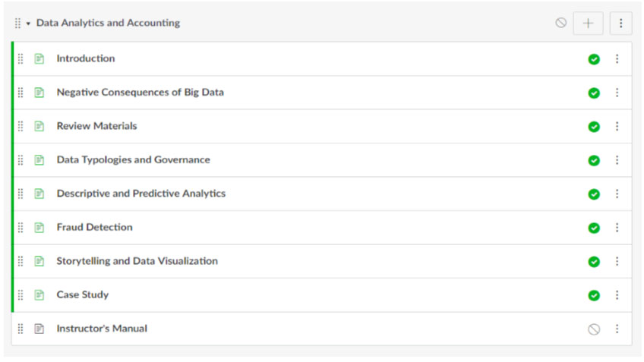The width and height of the screenshot is (644, 362).
Task: Click the add item plus button in module header
Action: click(588, 23)
